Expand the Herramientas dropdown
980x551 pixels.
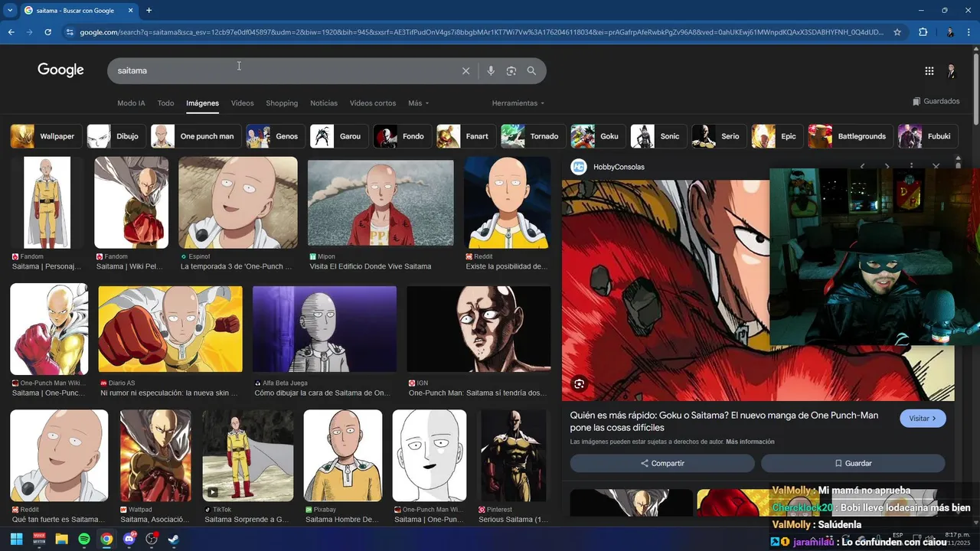518,103
